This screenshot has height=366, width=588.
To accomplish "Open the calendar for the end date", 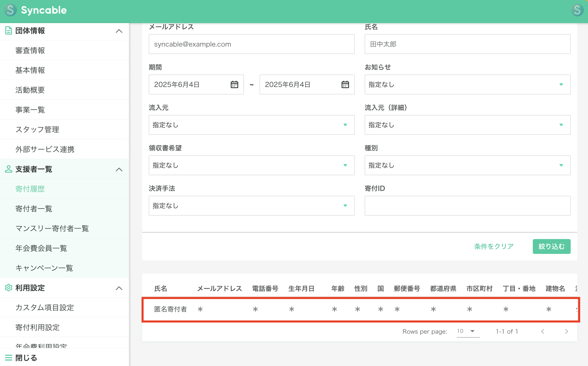I will [344, 84].
